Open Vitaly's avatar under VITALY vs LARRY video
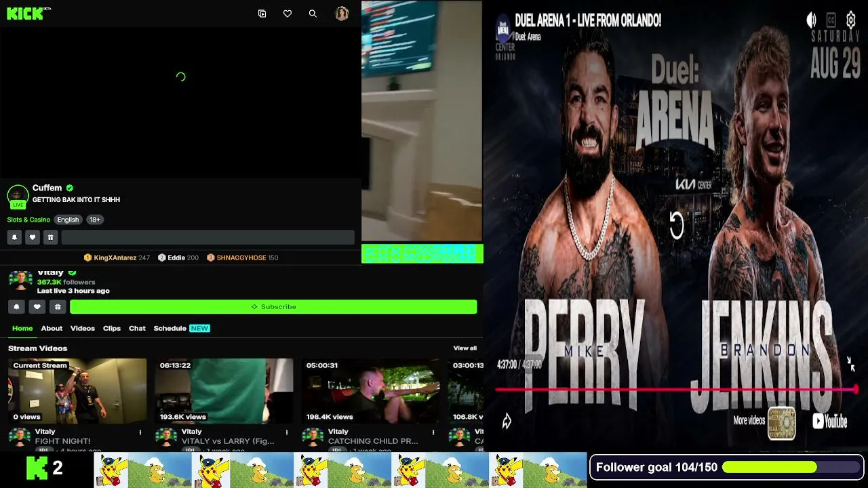This screenshot has height=488, width=868. click(166, 437)
